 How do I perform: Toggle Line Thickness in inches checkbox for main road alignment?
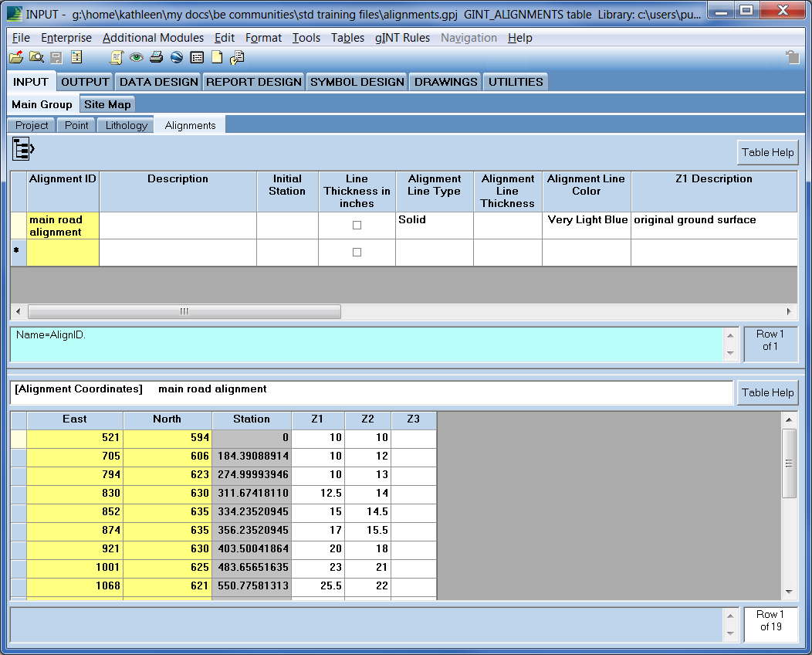pos(357,226)
